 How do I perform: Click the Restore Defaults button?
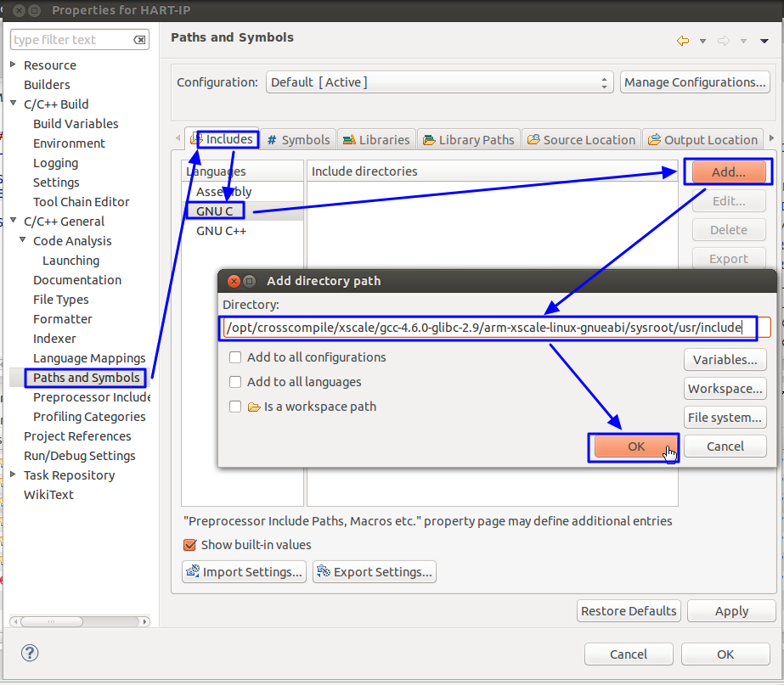pos(629,610)
